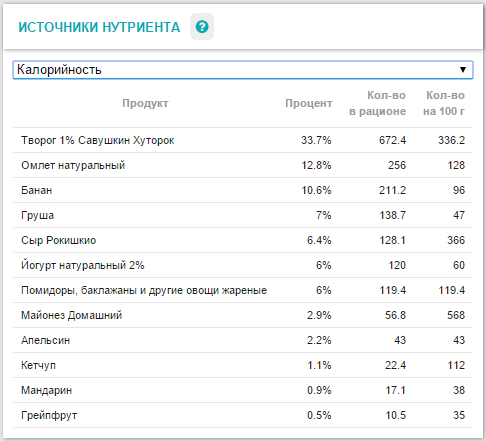Sort by the Процент column header
Image resolution: width=486 pixels, height=441 pixels.
pyautogui.click(x=309, y=103)
